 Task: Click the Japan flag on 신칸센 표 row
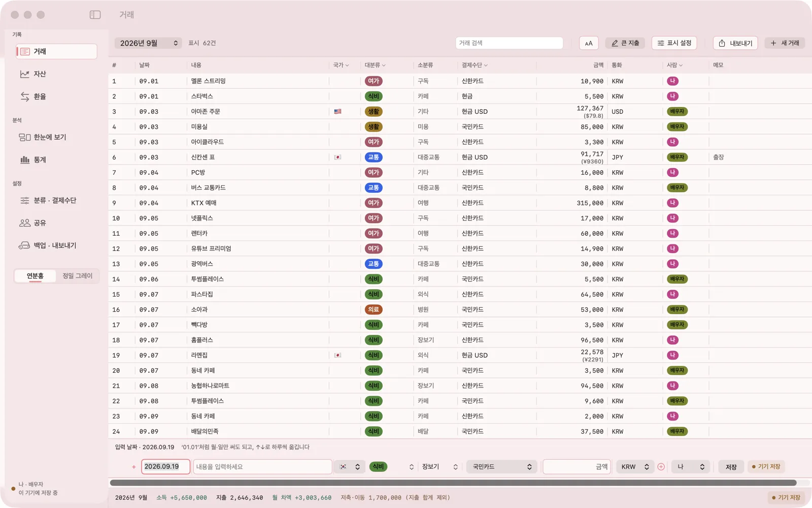coord(337,157)
